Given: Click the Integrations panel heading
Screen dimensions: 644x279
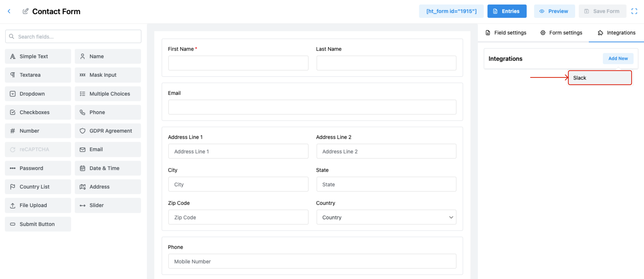Looking at the screenshot, I should [x=505, y=59].
